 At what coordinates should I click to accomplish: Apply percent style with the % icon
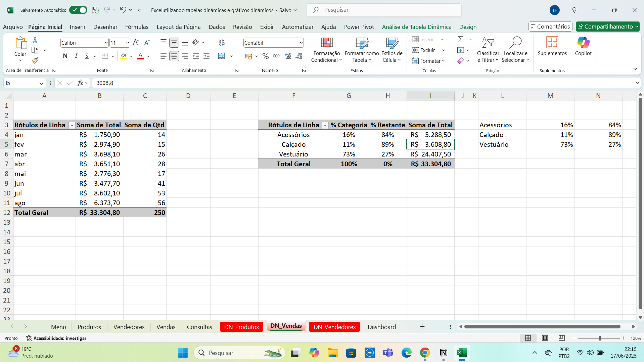[x=266, y=56]
